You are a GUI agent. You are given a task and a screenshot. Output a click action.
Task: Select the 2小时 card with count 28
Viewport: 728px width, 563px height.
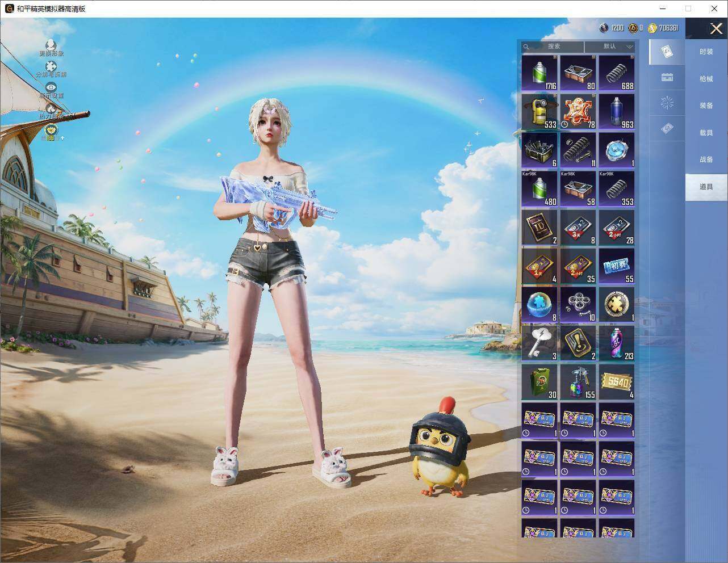[x=617, y=227]
